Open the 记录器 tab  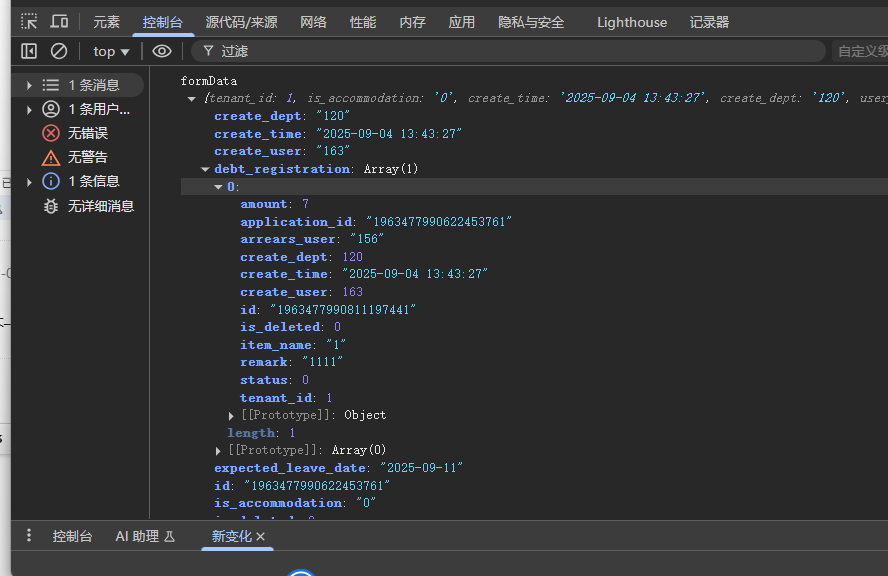tap(709, 22)
